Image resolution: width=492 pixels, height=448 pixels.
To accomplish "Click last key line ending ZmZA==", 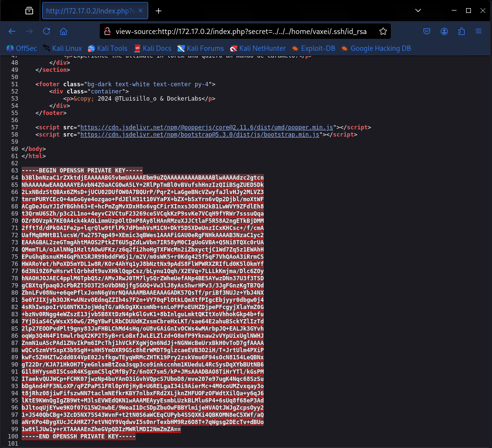I will click(101, 429).
